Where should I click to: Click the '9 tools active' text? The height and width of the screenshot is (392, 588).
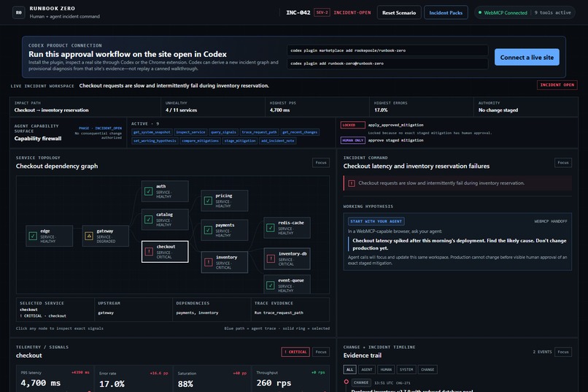(553, 12)
